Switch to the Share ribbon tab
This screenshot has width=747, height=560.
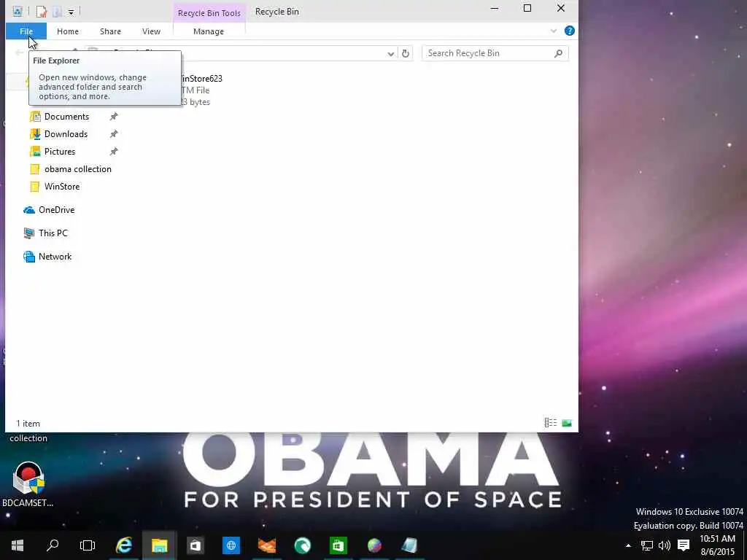(x=110, y=31)
